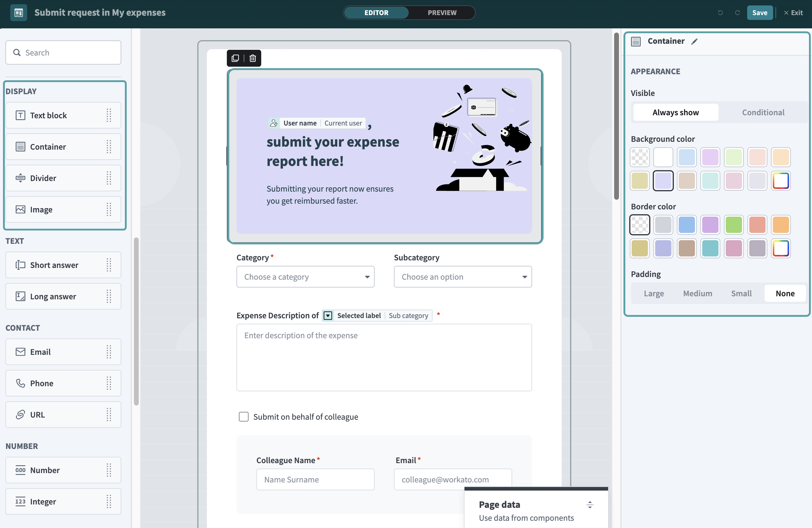Choose the light blue background color swatch
This screenshot has width=812, height=528.
click(x=687, y=157)
